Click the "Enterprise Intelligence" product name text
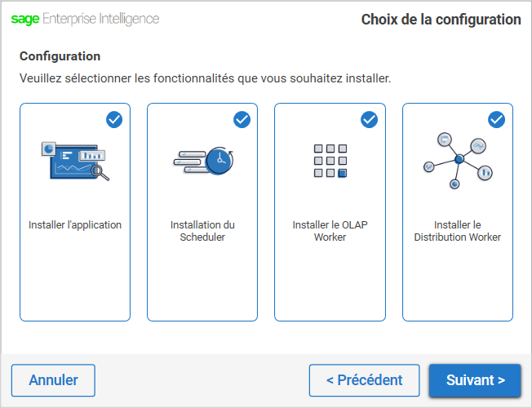Viewport: 532px width, 408px height. tap(100, 19)
